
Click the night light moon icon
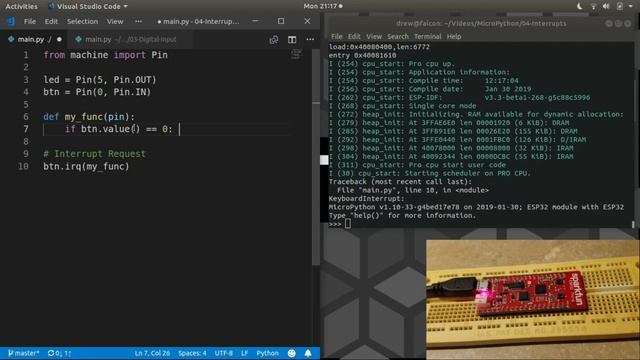pos(580,6)
